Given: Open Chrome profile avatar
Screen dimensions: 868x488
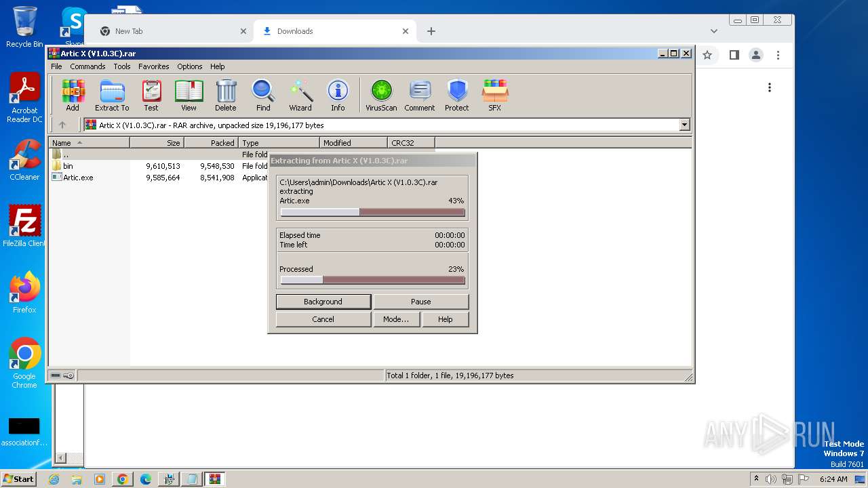Looking at the screenshot, I should point(756,55).
